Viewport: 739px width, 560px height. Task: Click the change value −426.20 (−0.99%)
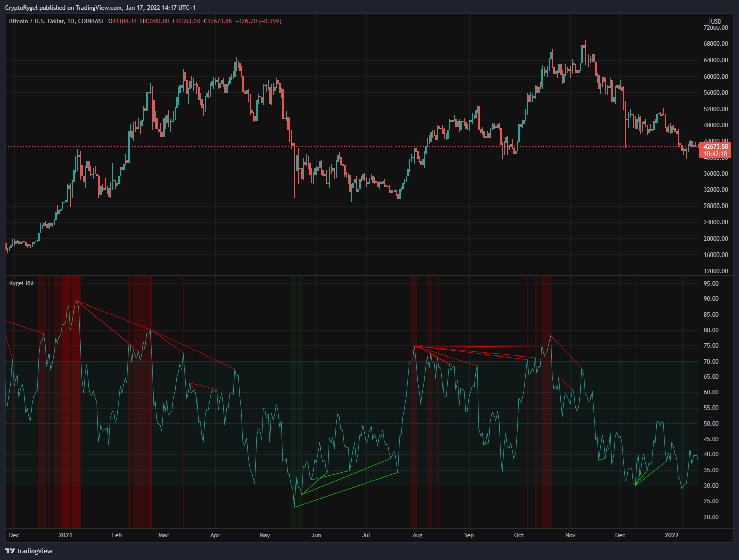point(259,21)
